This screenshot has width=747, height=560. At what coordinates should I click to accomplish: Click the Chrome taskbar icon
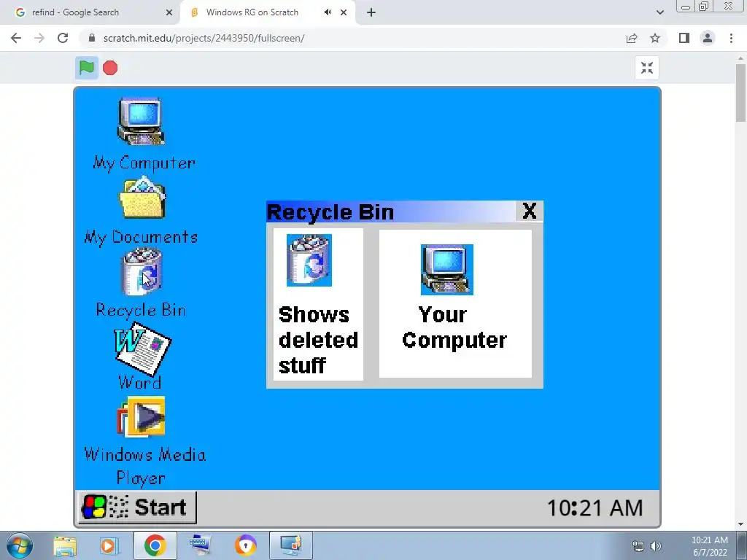click(155, 545)
